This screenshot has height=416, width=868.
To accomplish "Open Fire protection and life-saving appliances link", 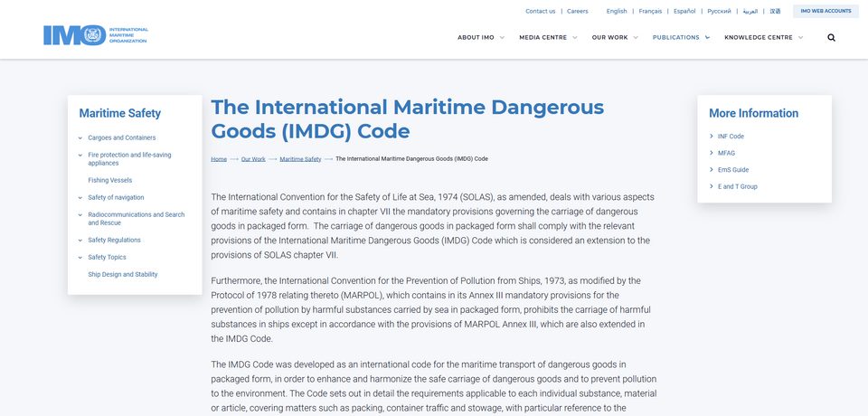I will pyautogui.click(x=129, y=159).
